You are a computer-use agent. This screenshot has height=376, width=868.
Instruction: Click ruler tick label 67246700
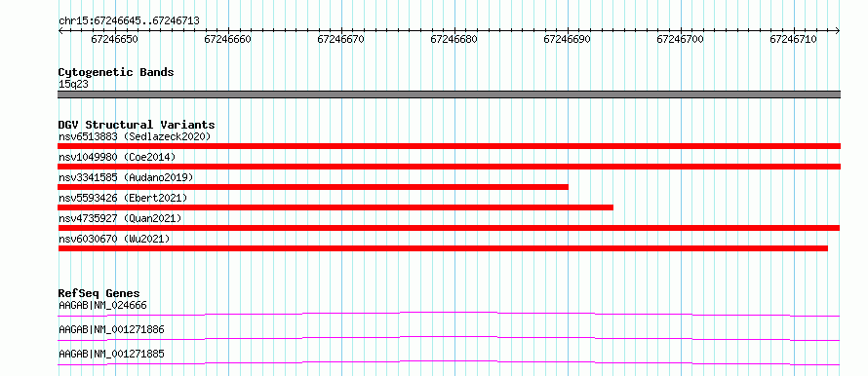(681, 40)
